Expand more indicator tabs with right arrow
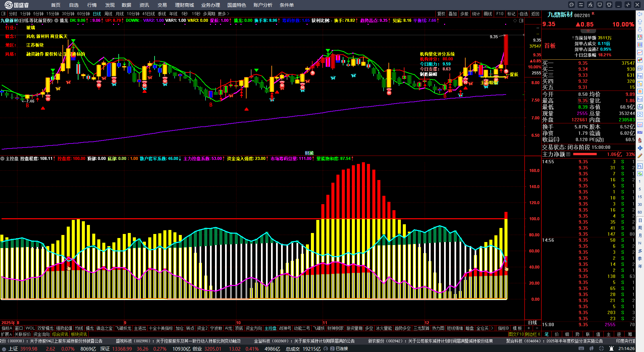Screen dimensions: 644x352 492,328
